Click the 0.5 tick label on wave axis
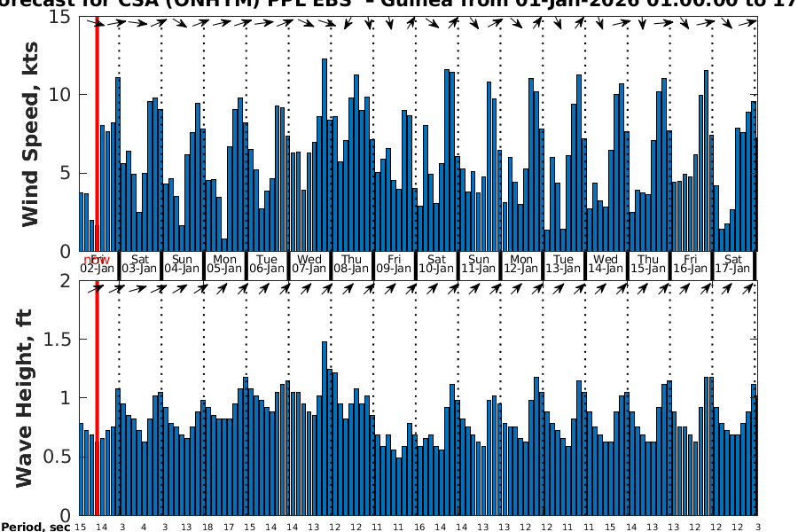The width and height of the screenshot is (798, 532). coord(58,457)
